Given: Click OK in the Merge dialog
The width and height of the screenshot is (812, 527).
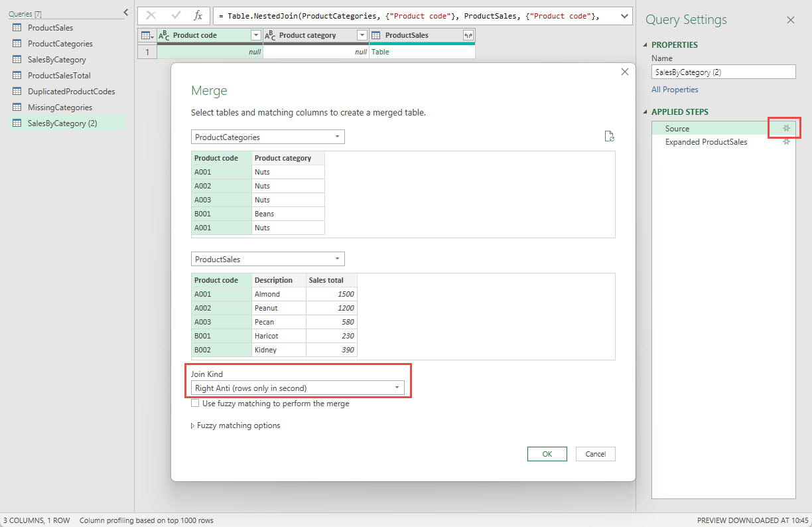Looking at the screenshot, I should [547, 454].
